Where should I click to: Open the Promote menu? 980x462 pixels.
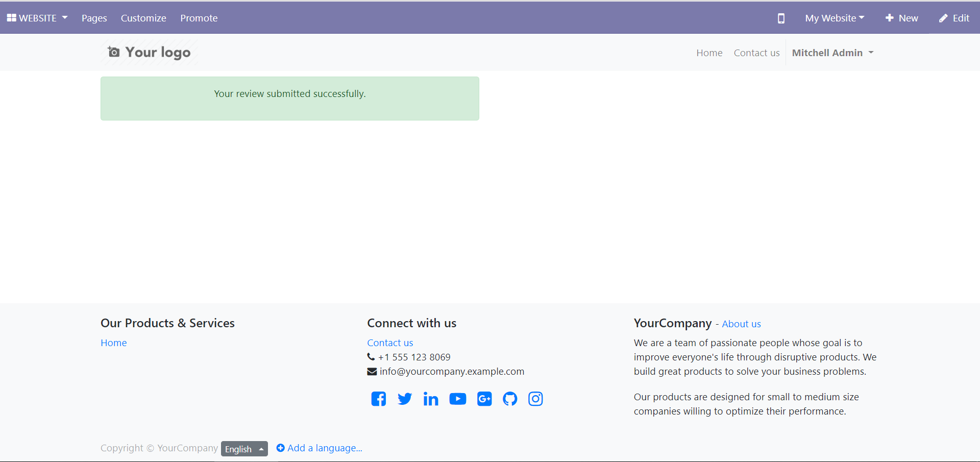(199, 18)
